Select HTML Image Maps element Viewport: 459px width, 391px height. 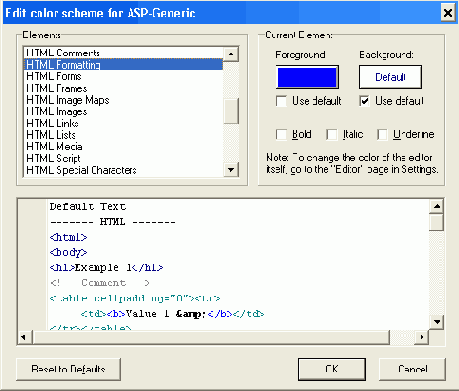pos(123,100)
